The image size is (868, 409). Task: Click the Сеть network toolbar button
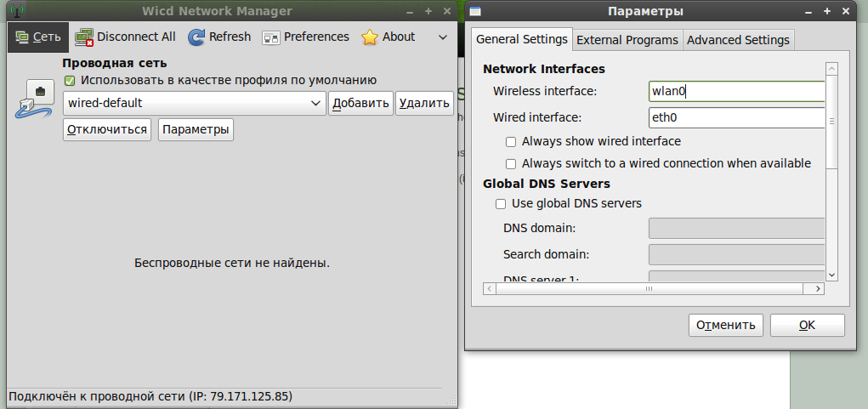click(38, 37)
